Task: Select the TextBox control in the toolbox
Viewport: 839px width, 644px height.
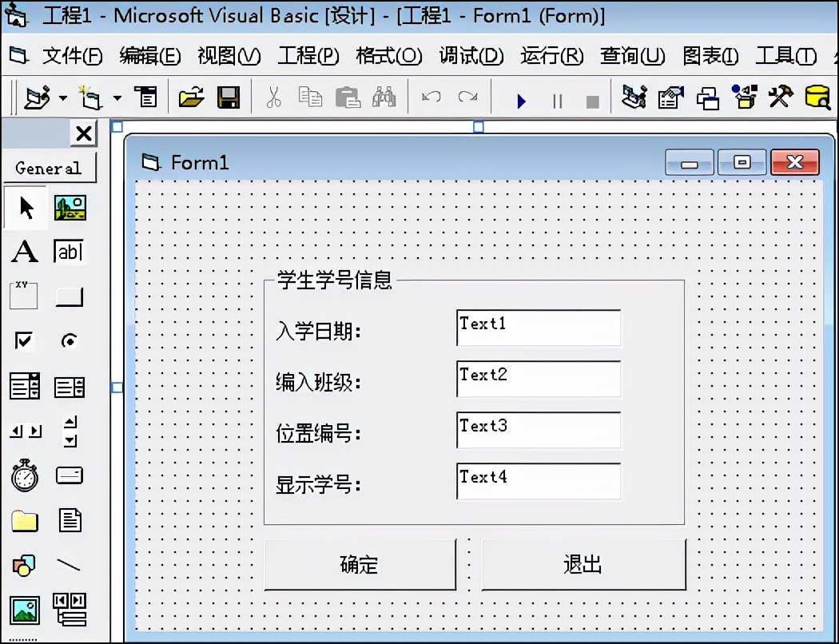Action: (x=70, y=252)
